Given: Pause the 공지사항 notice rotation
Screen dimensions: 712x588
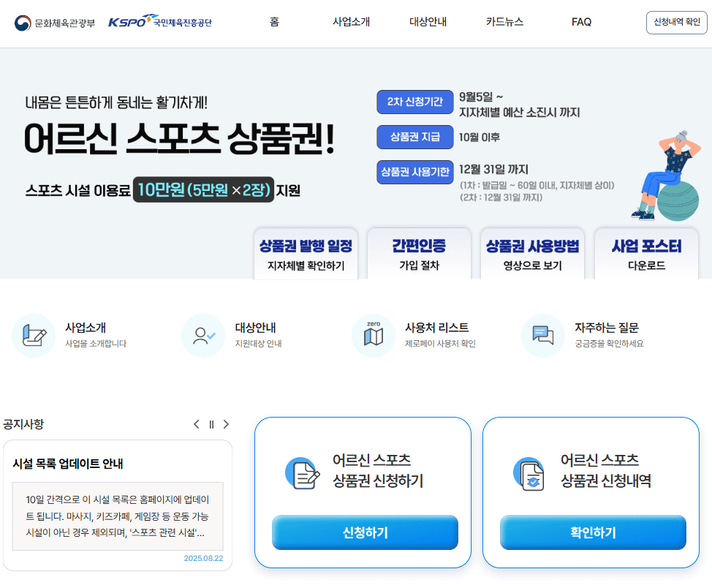Looking at the screenshot, I should pyautogui.click(x=211, y=424).
